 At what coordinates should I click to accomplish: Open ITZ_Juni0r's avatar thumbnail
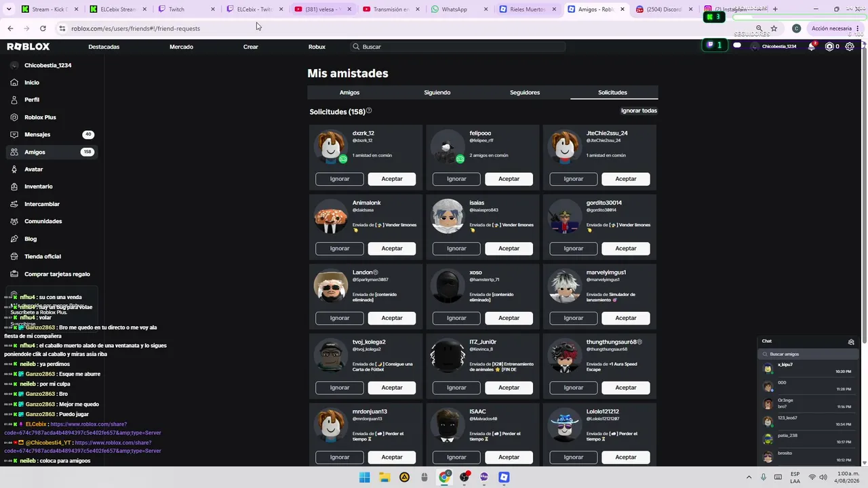point(448,356)
